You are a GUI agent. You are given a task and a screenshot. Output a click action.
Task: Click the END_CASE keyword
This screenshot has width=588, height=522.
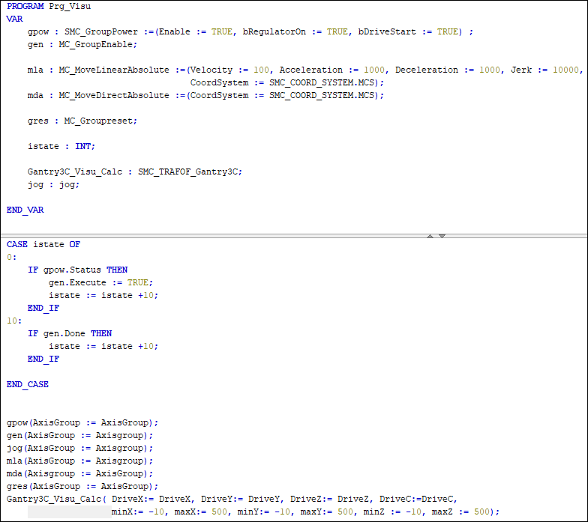[x=27, y=384]
